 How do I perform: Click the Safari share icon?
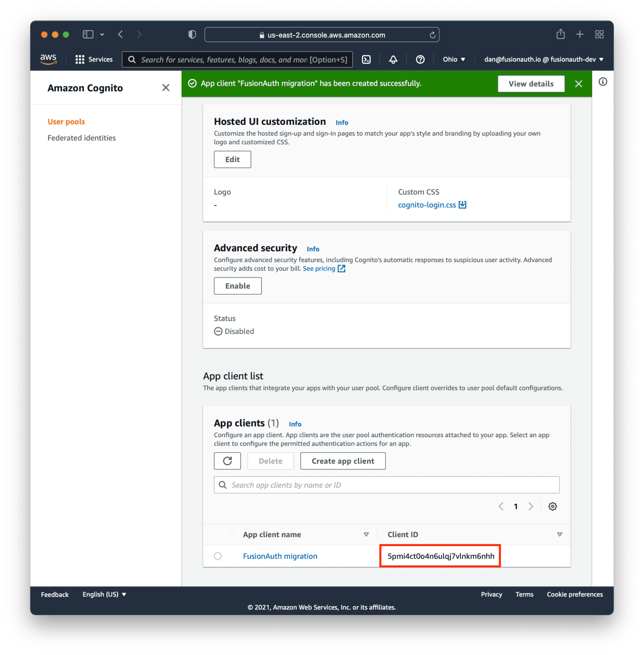(x=560, y=34)
